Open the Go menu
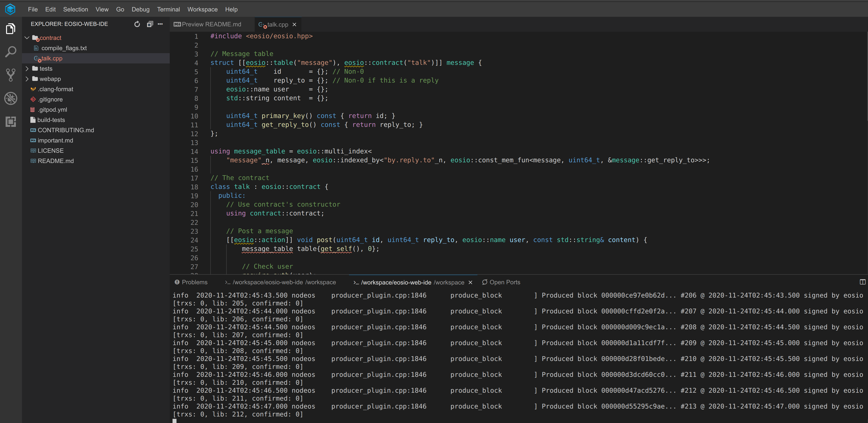This screenshot has height=423, width=868. pyautogui.click(x=120, y=9)
